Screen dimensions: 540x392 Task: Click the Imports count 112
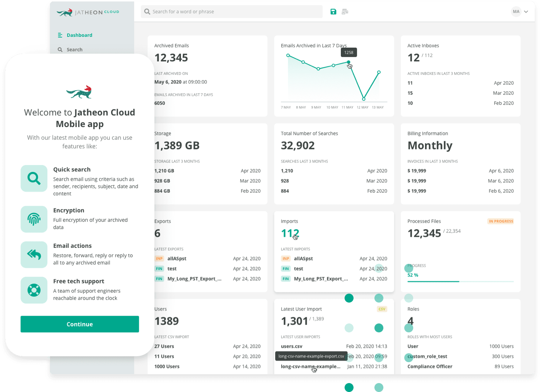pos(290,233)
